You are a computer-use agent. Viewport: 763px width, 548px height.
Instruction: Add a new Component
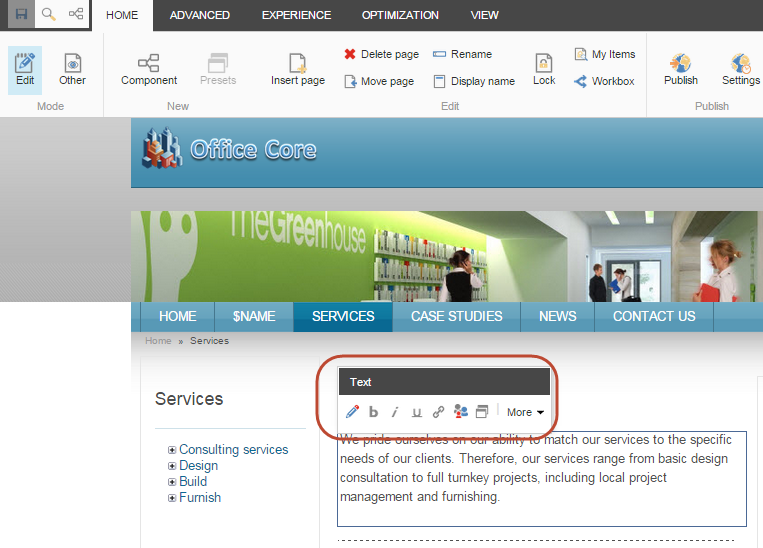[149, 70]
